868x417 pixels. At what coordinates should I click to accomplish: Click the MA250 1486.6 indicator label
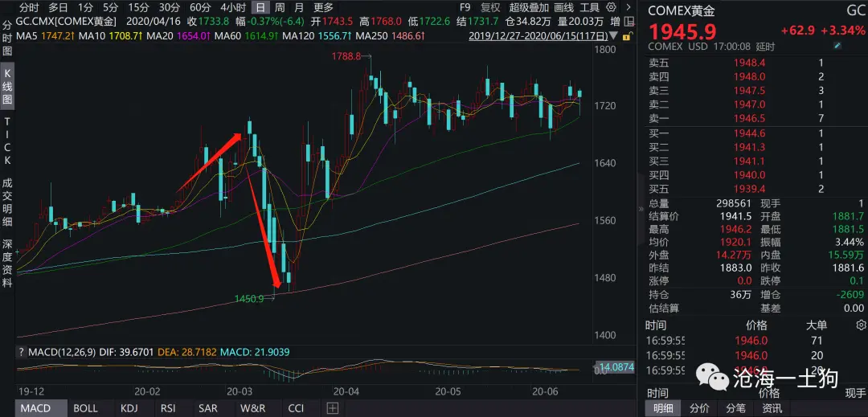pyautogui.click(x=391, y=36)
